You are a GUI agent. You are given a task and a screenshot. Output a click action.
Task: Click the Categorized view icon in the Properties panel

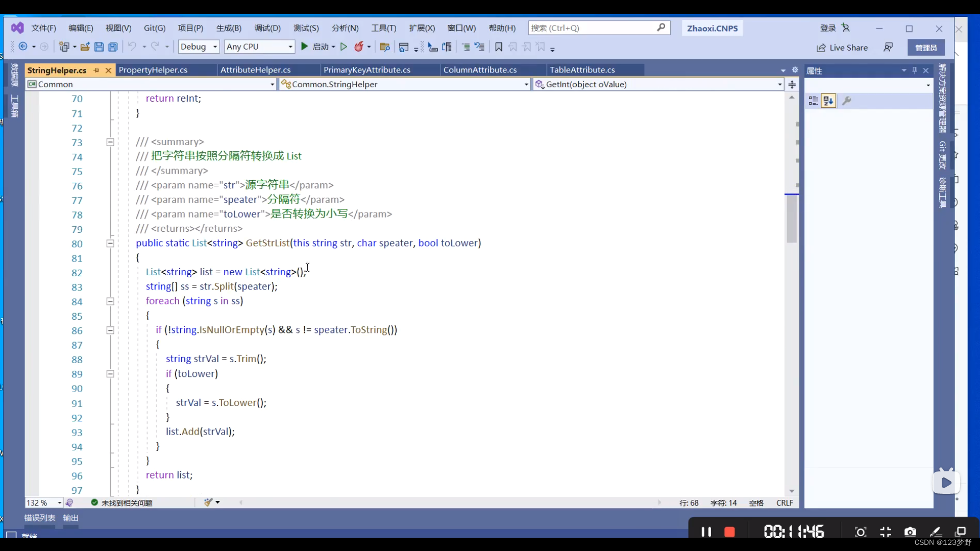click(x=813, y=101)
